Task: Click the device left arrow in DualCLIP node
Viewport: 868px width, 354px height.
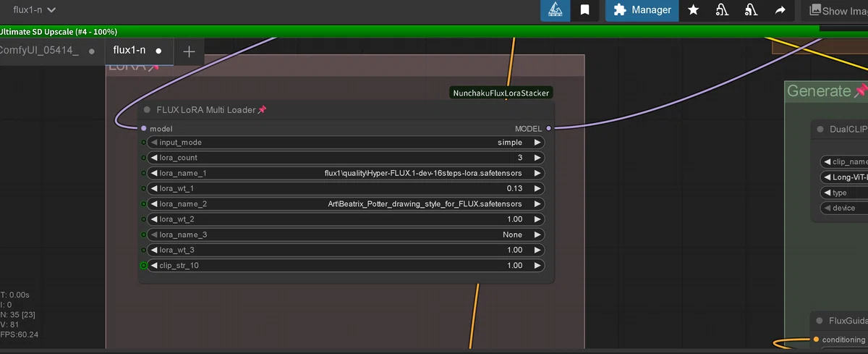Action: click(827, 208)
